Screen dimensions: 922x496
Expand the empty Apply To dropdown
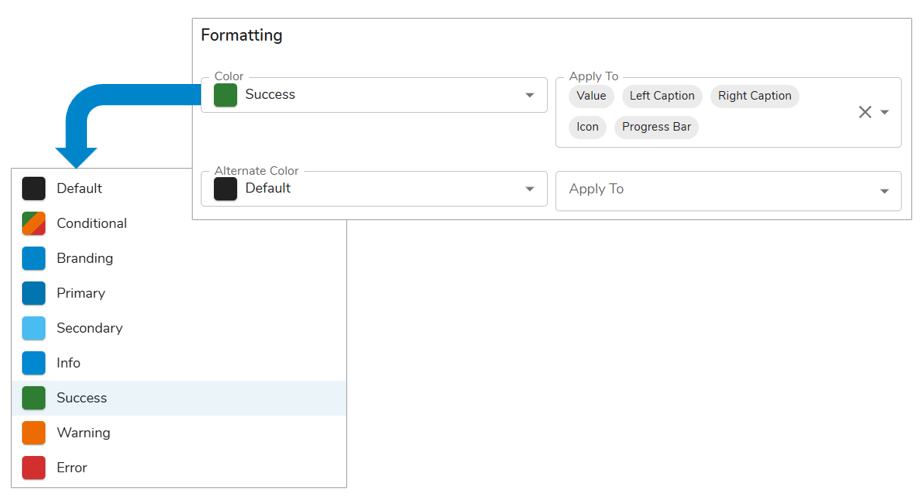click(x=884, y=191)
